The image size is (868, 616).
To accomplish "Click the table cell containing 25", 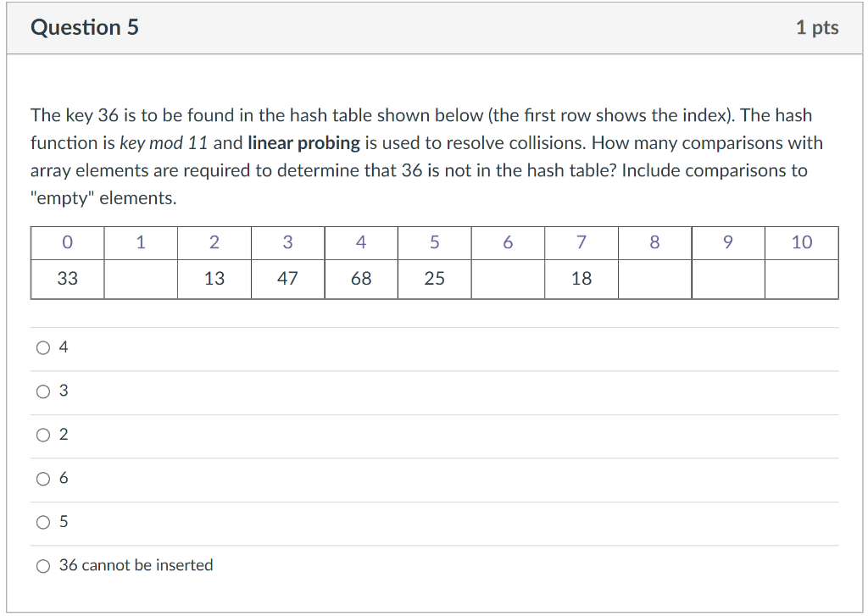I will (434, 278).
